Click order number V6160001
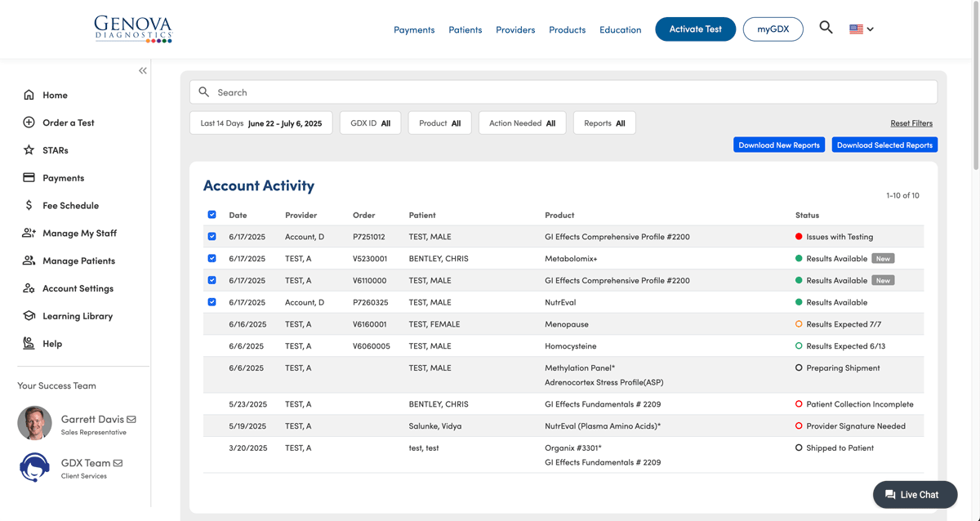 click(x=370, y=324)
